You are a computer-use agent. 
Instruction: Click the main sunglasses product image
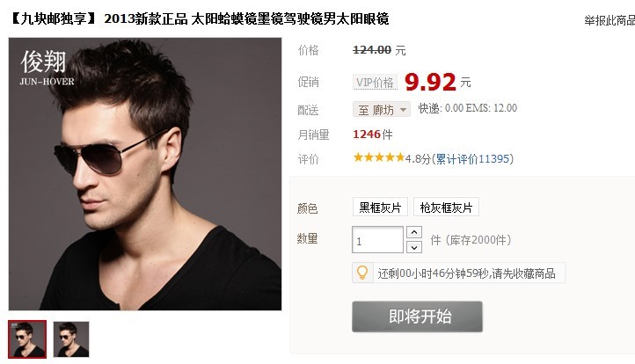[145, 174]
